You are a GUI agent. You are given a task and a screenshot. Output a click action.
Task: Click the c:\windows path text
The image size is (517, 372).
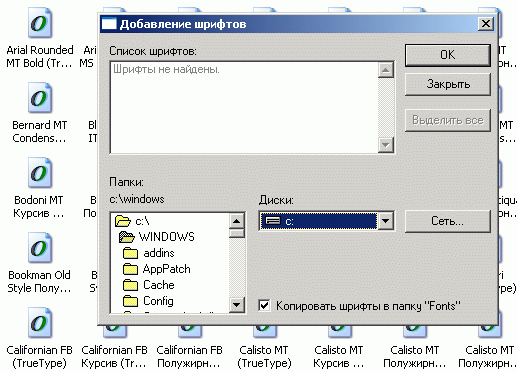tap(137, 199)
